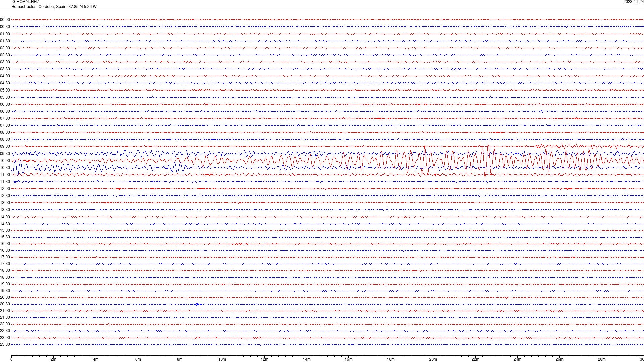Select the 19:00 time row label
644x362 pixels.
[5, 284]
